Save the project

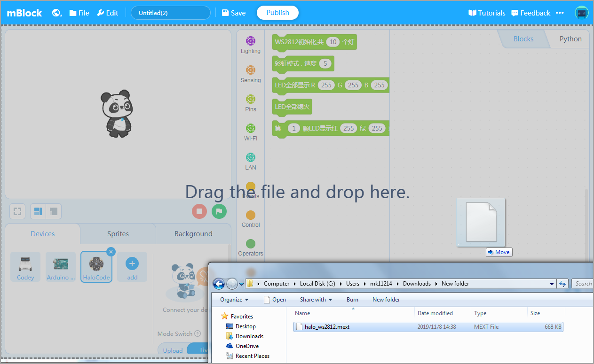point(234,13)
